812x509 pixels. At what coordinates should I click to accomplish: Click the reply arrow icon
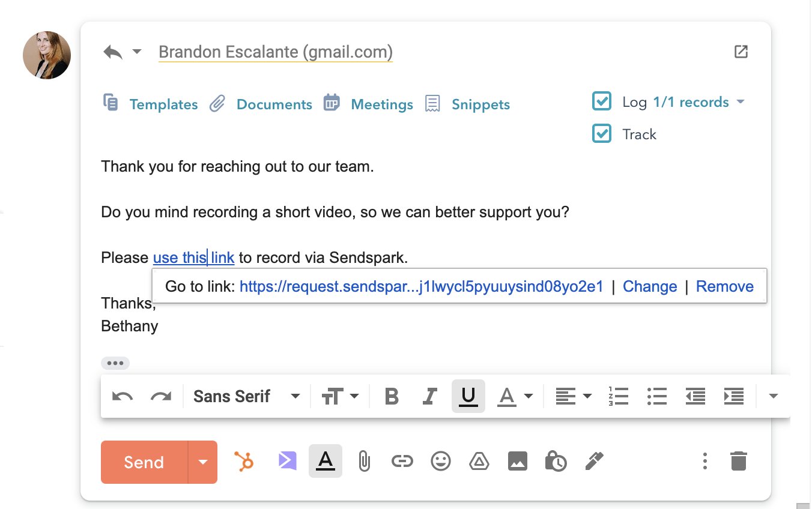point(113,52)
